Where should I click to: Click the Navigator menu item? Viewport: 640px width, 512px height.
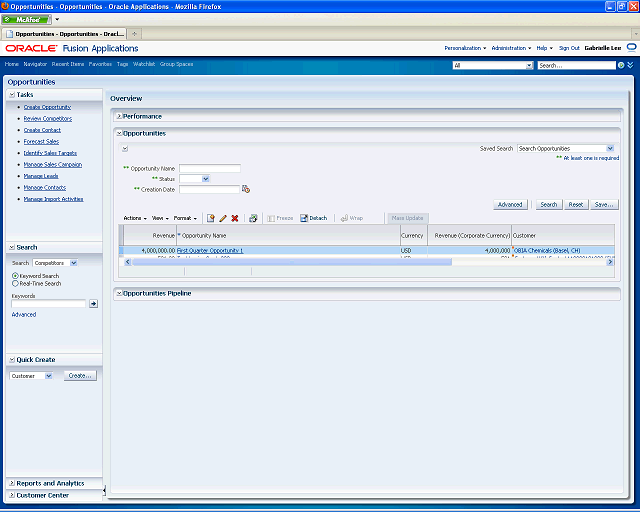(35, 64)
